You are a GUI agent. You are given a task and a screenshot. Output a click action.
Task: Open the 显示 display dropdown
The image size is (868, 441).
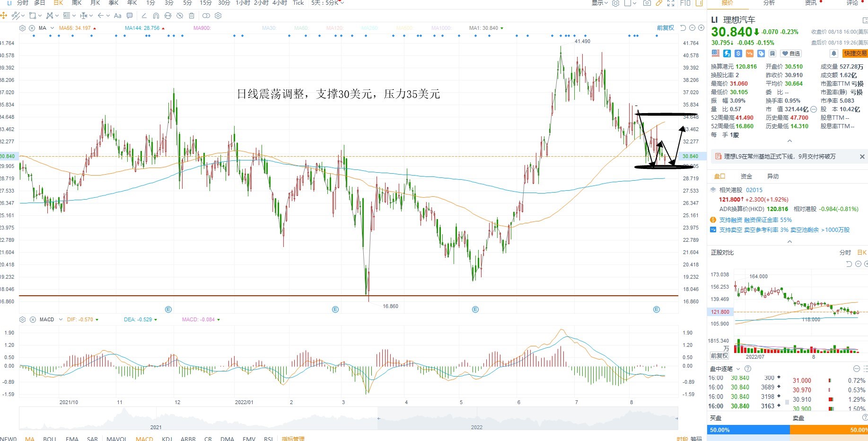pyautogui.click(x=600, y=3)
